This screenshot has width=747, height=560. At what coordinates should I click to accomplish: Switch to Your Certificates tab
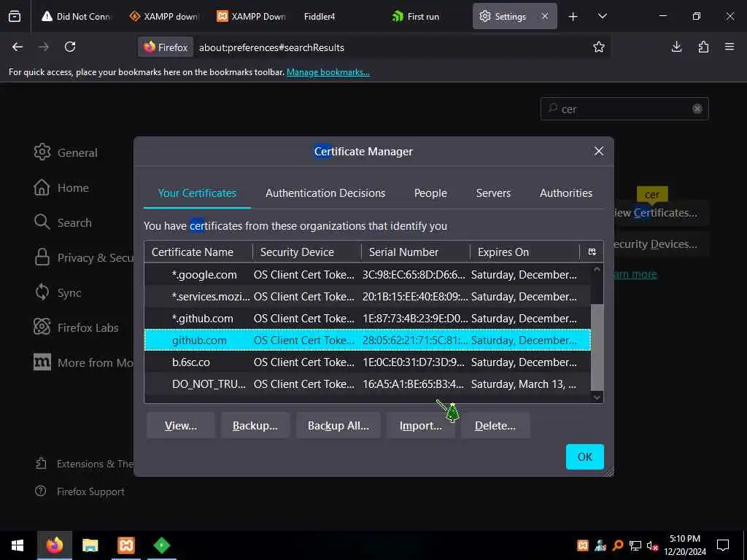click(x=197, y=192)
